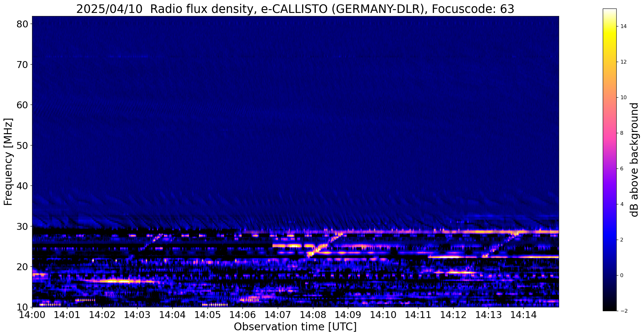Click the 14:01 time tick label
Viewport: 644px width, 336px height.
point(67,315)
